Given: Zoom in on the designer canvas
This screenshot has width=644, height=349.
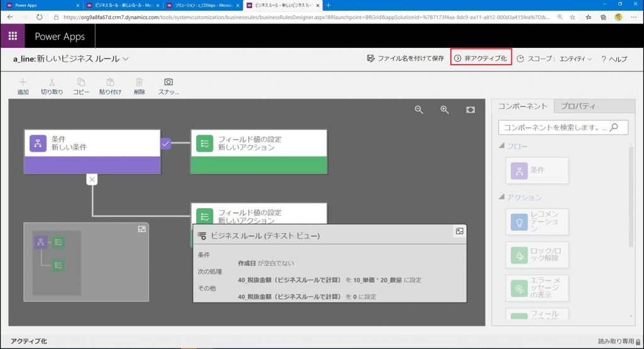Looking at the screenshot, I should [445, 109].
